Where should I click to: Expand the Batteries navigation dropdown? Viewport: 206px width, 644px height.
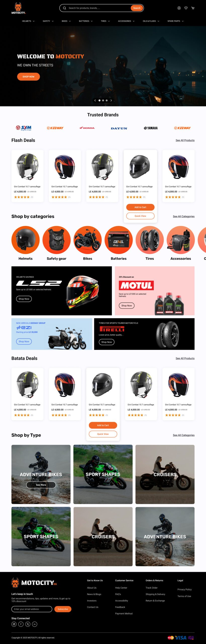pyautogui.click(x=86, y=21)
